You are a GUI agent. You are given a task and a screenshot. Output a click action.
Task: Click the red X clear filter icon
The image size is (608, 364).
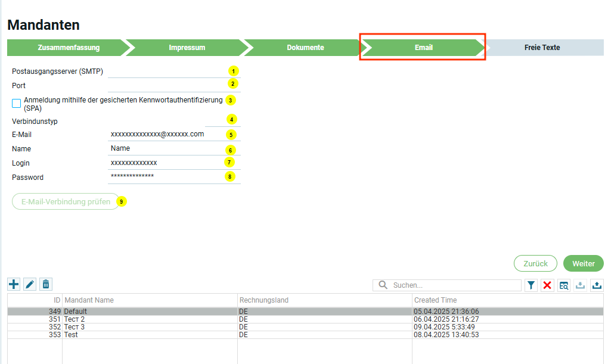(x=547, y=285)
